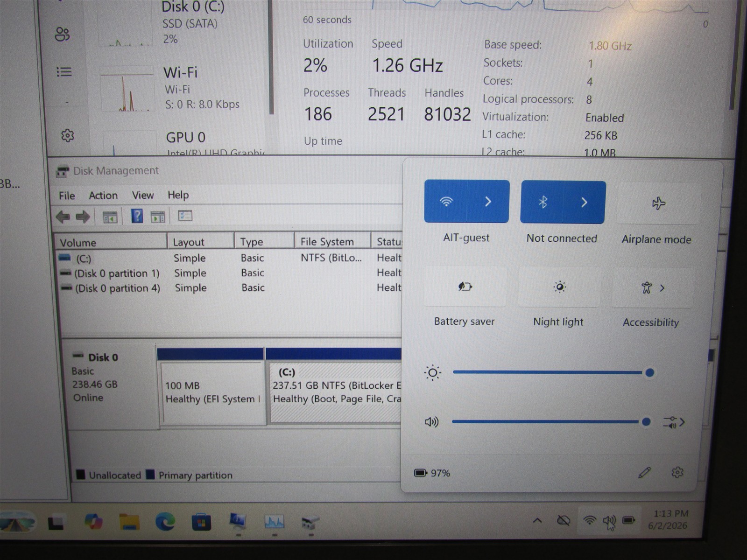Image resolution: width=747 pixels, height=560 pixels.
Task: Click the speaker icon in system tray
Action: [609, 520]
